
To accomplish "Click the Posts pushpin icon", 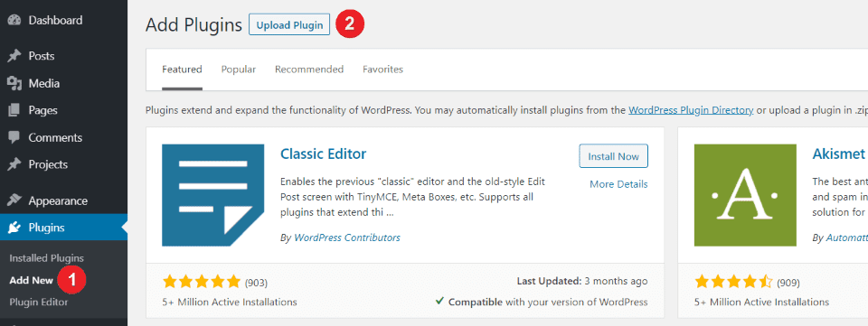I will pos(14,56).
